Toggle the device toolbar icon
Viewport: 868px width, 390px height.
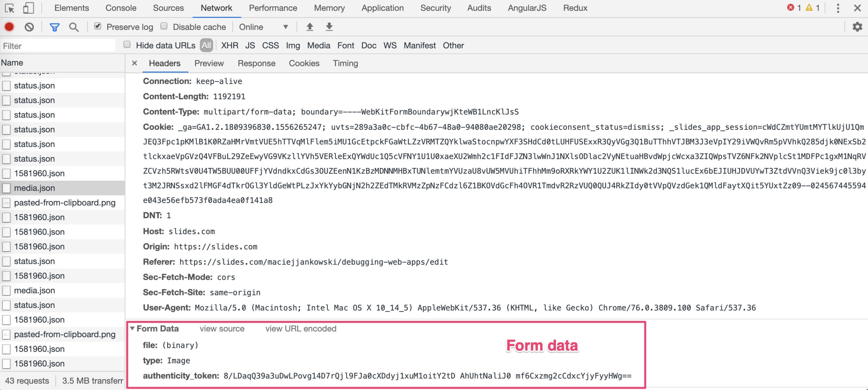[28, 8]
